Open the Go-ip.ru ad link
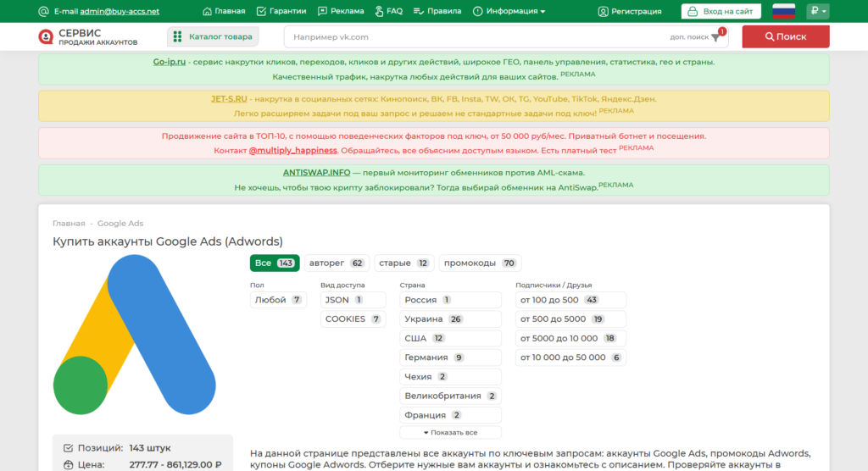Viewport: 868px width, 471px height. pyautogui.click(x=170, y=62)
